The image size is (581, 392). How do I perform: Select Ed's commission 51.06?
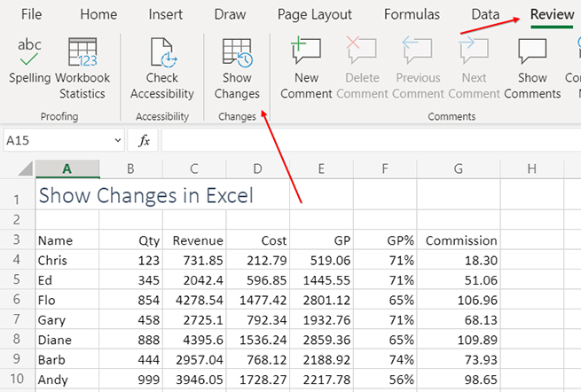[459, 279]
